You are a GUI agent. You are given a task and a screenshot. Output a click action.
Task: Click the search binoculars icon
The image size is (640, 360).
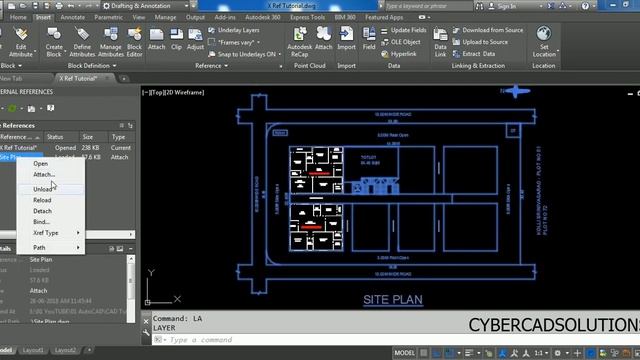pos(479,6)
